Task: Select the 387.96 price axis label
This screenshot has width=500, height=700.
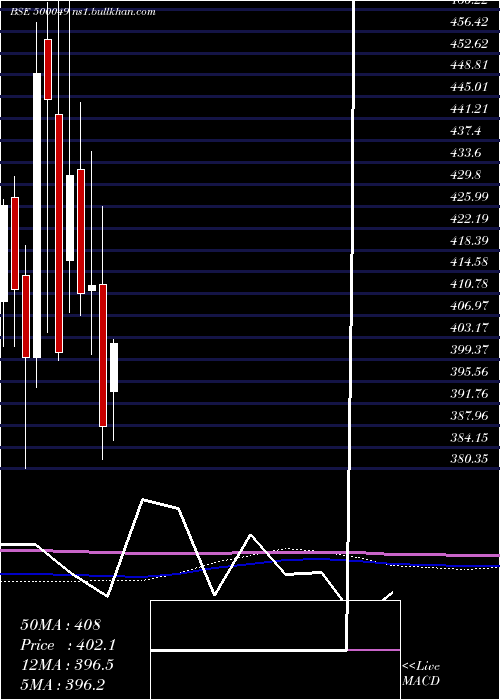Action: (x=469, y=416)
